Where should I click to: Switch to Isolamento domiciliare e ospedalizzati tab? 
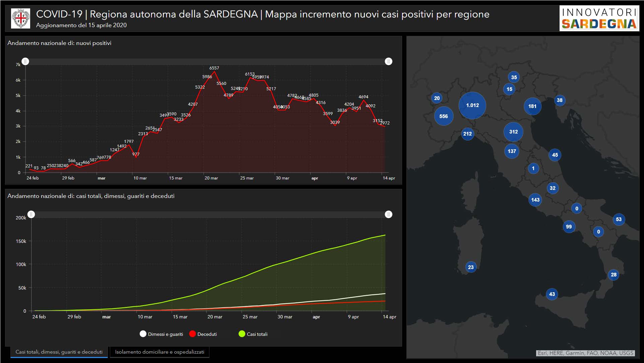(159, 352)
